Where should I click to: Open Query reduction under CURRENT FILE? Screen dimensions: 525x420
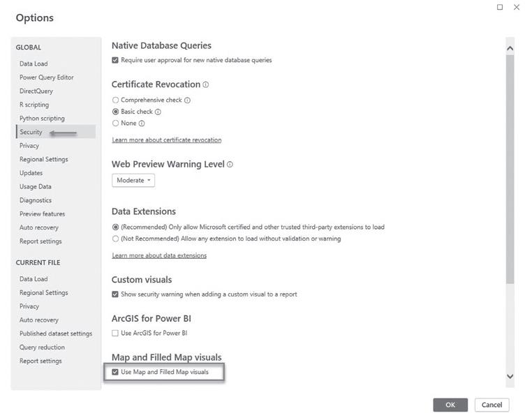tap(42, 347)
